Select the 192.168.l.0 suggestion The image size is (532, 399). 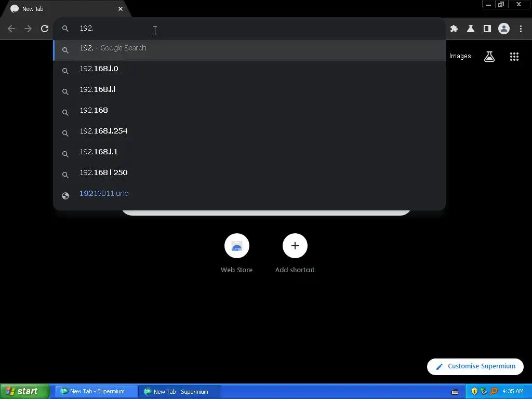pyautogui.click(x=249, y=71)
